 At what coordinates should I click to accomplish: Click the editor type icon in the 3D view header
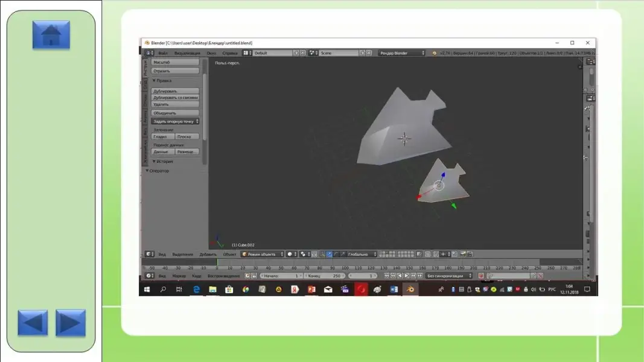[148, 255]
